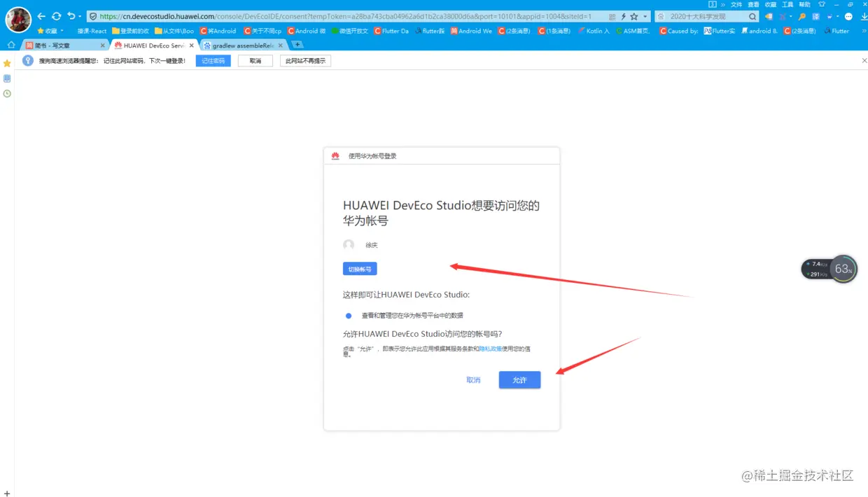Open the Kotlin 入 bookmark
Image resolution: width=868 pixels, height=497 pixels.
pyautogui.click(x=594, y=31)
